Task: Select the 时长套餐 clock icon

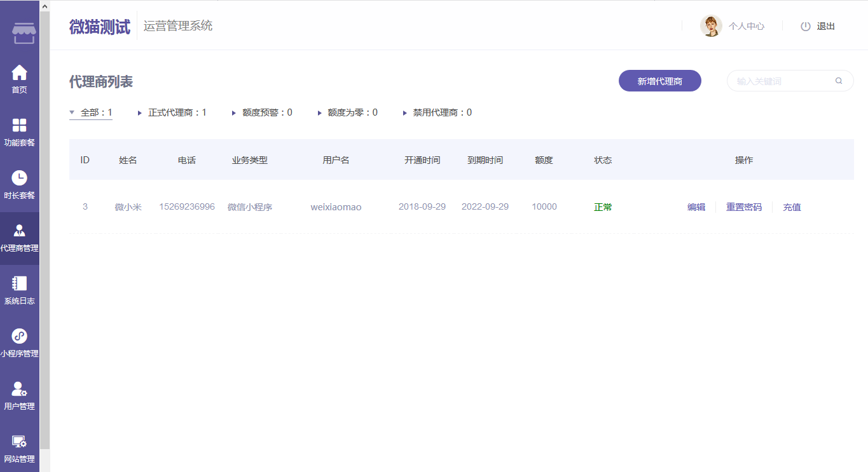Action: (20, 178)
